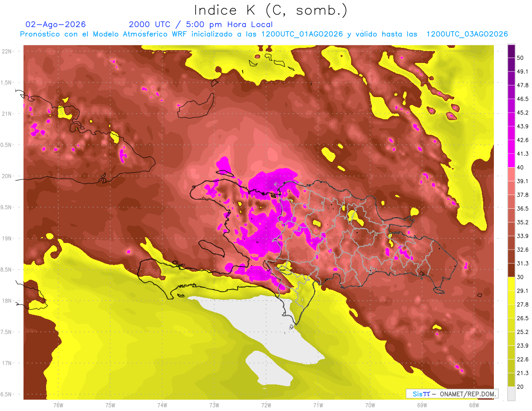Image resolution: width=532 pixels, height=411 pixels.
Task: Select the legend value "37.8"
Action: pos(523,195)
